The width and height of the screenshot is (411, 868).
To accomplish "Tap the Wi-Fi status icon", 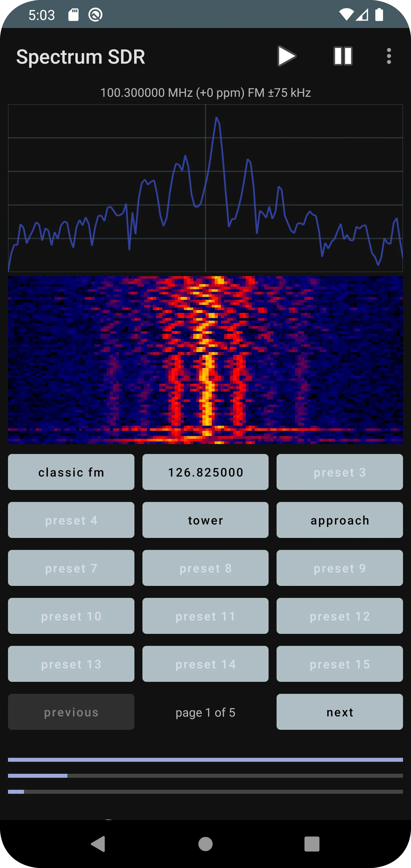I will pos(346,15).
